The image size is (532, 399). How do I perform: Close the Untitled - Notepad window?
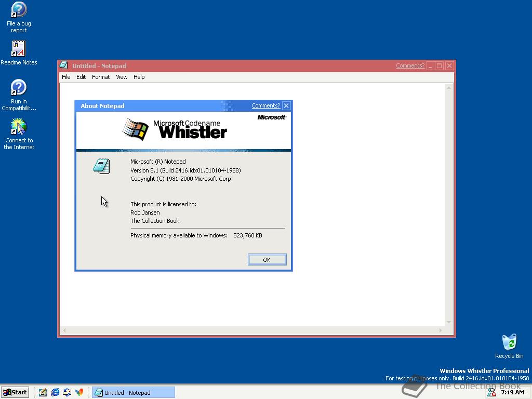(x=449, y=65)
